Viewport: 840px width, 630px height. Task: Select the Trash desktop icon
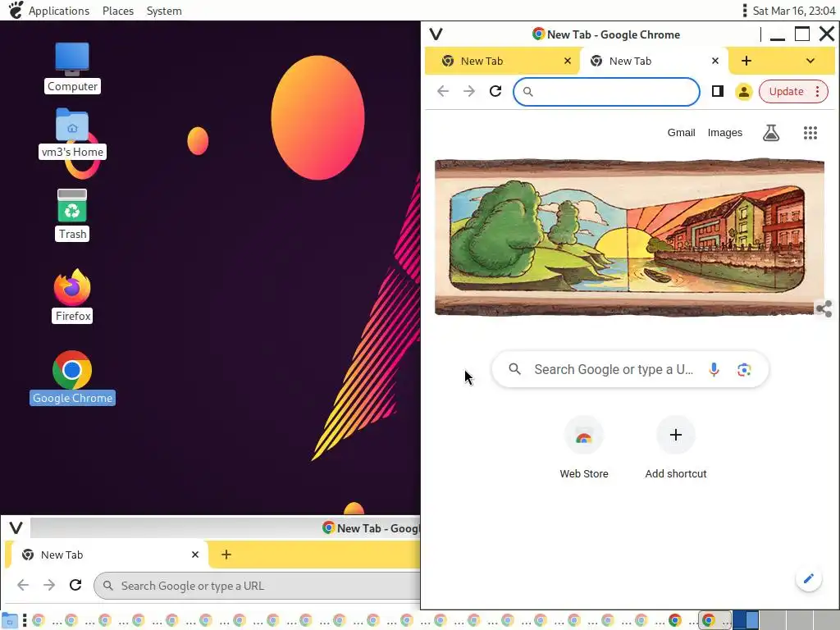point(72,215)
